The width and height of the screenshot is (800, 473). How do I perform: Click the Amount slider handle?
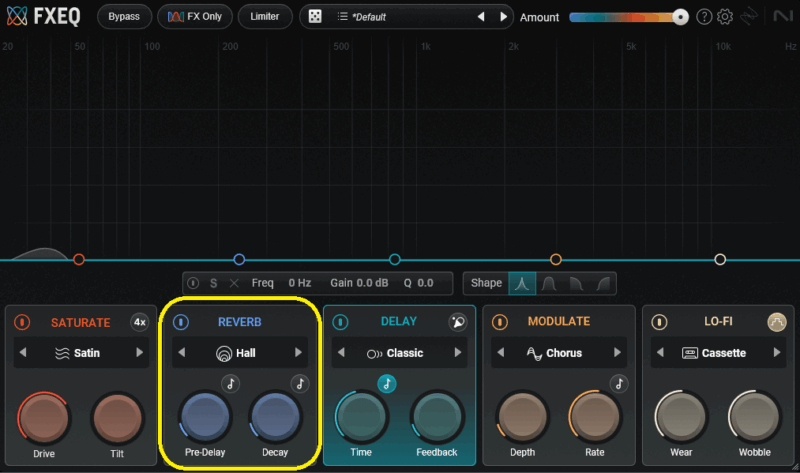pyautogui.click(x=681, y=17)
